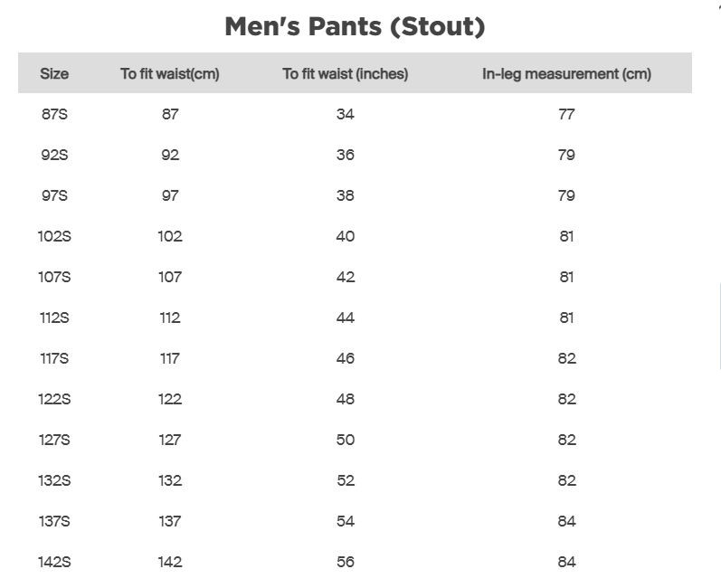Select the 137S size cell
Screen dimensions: 721x588
54,522
